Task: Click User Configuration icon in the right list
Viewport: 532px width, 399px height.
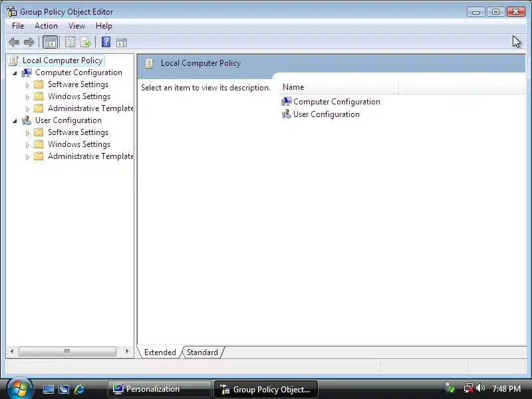Action: (287, 114)
